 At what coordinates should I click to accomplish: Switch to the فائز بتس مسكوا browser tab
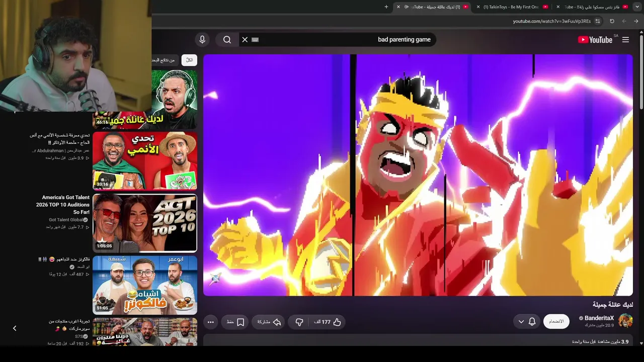tap(595, 7)
